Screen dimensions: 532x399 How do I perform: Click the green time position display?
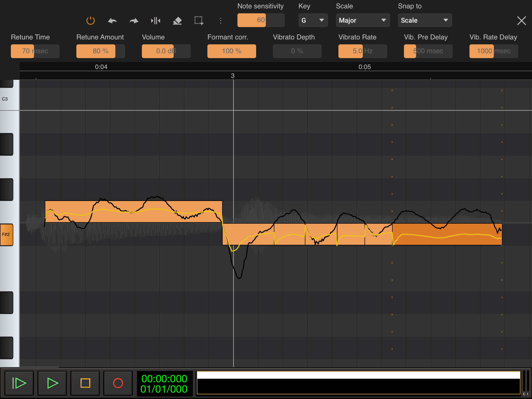[164, 384]
